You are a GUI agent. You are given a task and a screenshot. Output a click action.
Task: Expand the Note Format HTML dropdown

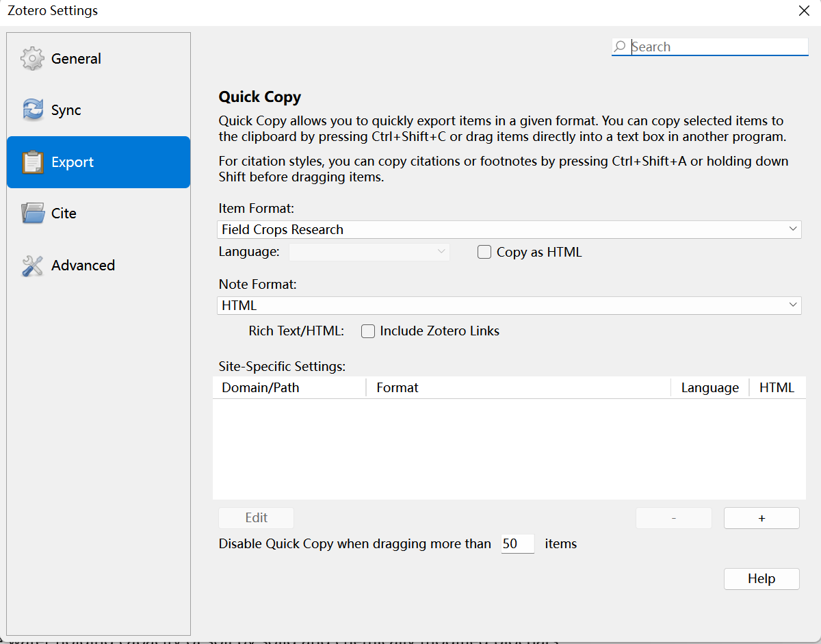(509, 305)
